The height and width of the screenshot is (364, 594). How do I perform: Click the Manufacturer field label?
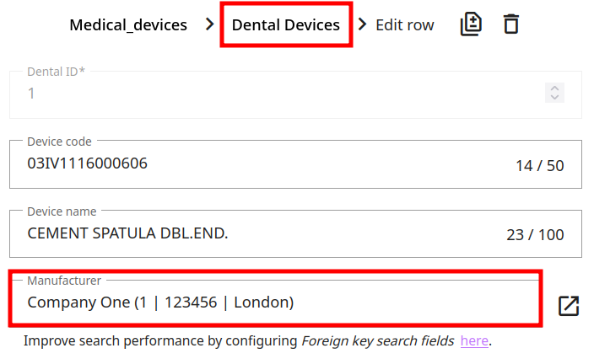pyautogui.click(x=64, y=280)
